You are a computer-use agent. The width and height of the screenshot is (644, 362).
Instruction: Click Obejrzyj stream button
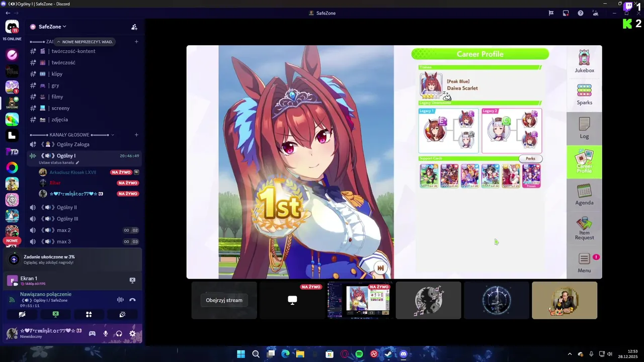coord(224,300)
